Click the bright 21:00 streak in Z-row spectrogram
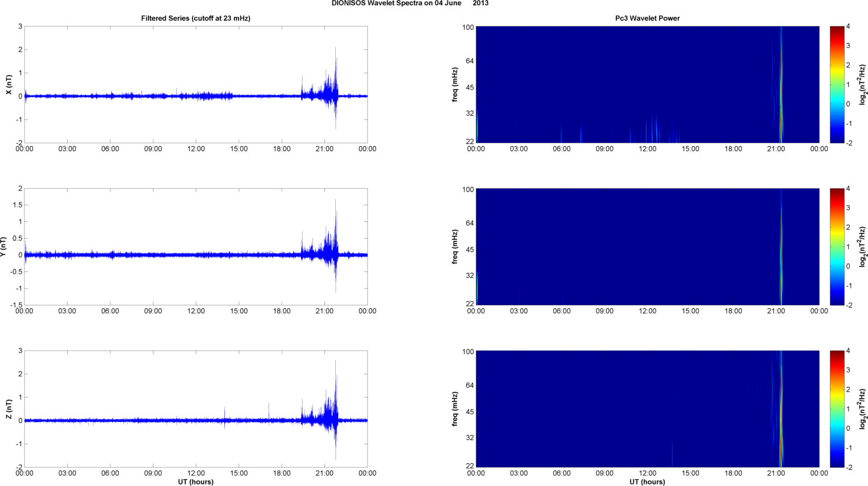 tap(781, 410)
